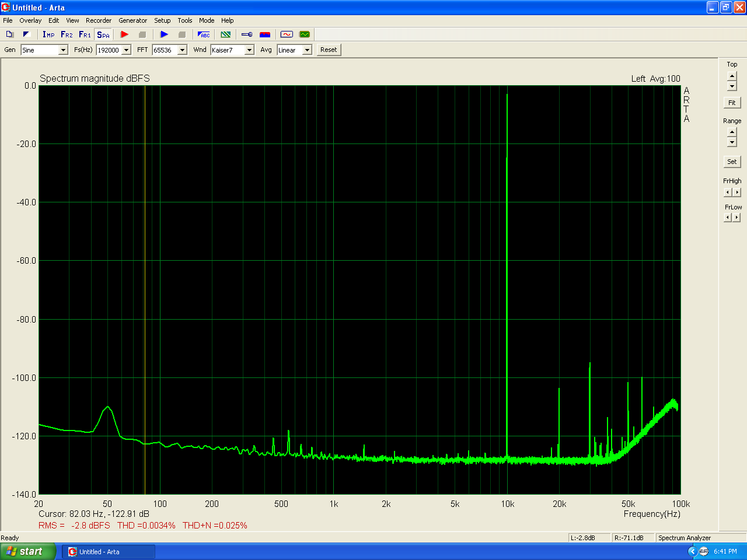Viewport: 747px width, 560px height.
Task: Click the THD =0.0034% readout
Action: (x=146, y=526)
